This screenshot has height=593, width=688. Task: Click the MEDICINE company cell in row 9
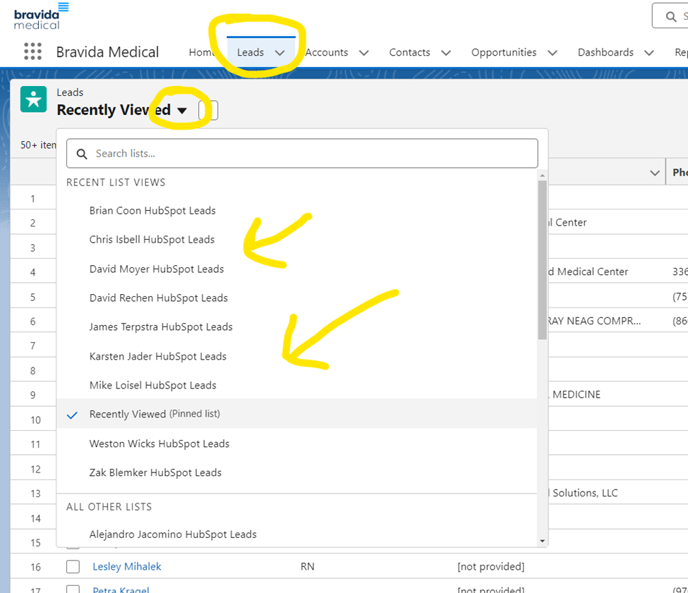coord(574,395)
